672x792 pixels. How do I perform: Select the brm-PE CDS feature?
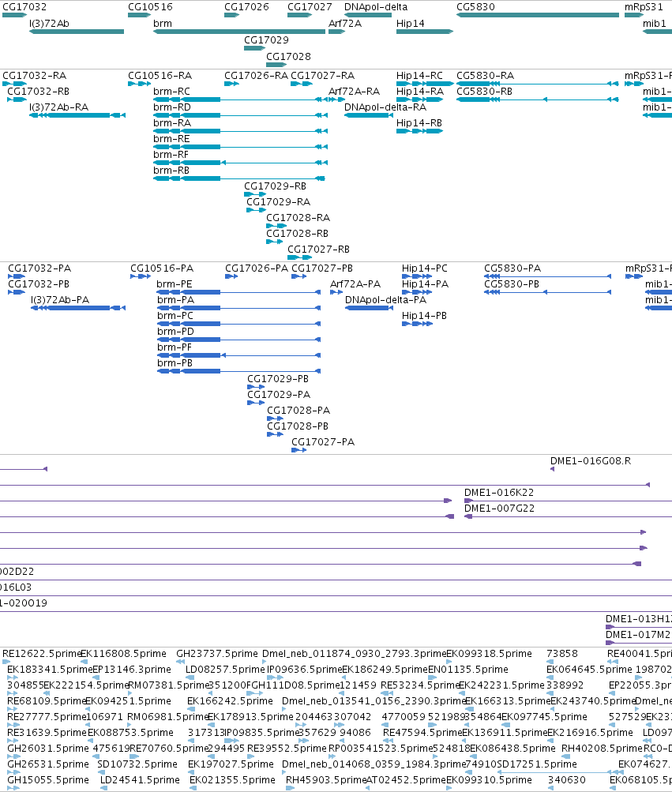(238, 292)
